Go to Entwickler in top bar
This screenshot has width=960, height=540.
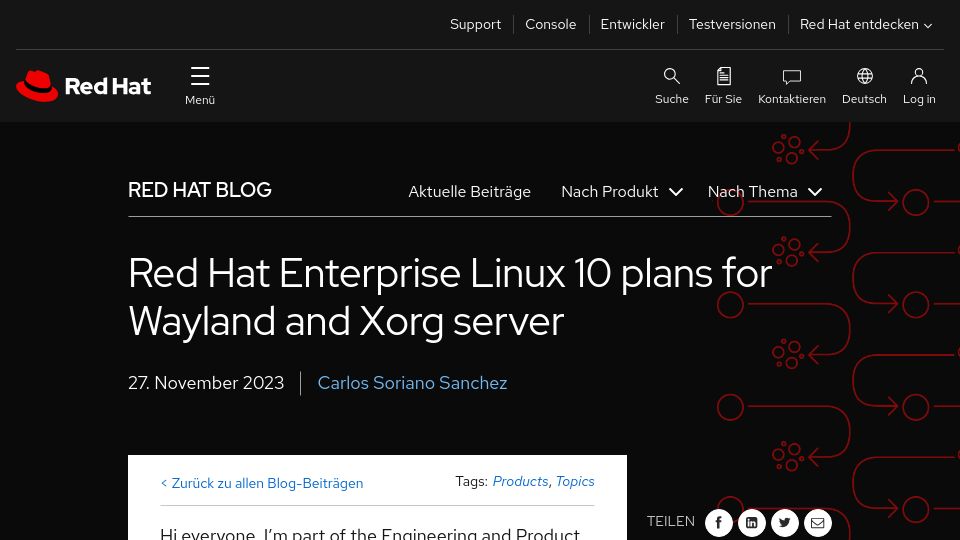click(x=632, y=24)
